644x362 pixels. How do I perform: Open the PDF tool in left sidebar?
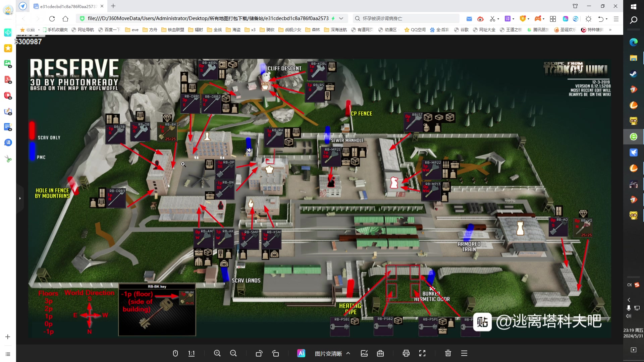tap(8, 79)
